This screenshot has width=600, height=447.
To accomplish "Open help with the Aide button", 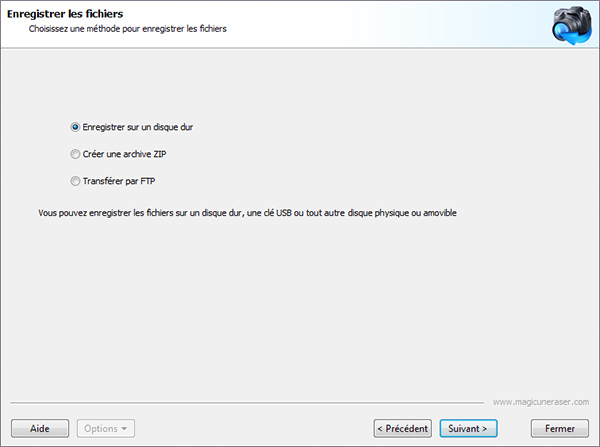I will [40, 428].
